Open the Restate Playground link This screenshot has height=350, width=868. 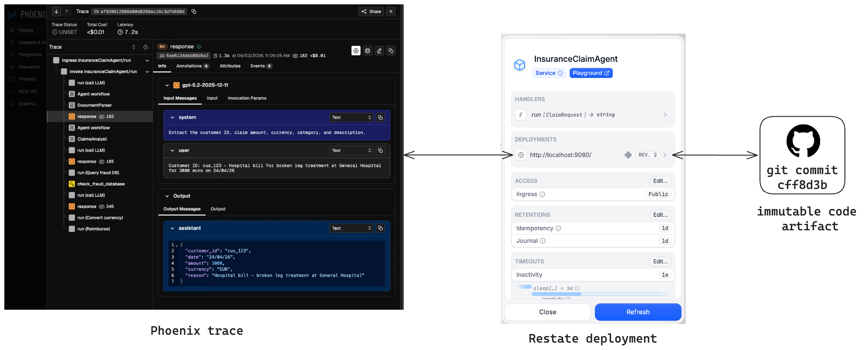(x=591, y=73)
